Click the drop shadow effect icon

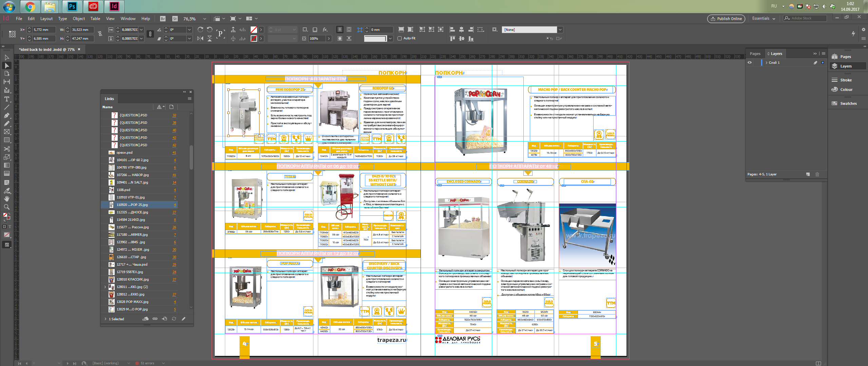pyautogui.click(x=315, y=30)
